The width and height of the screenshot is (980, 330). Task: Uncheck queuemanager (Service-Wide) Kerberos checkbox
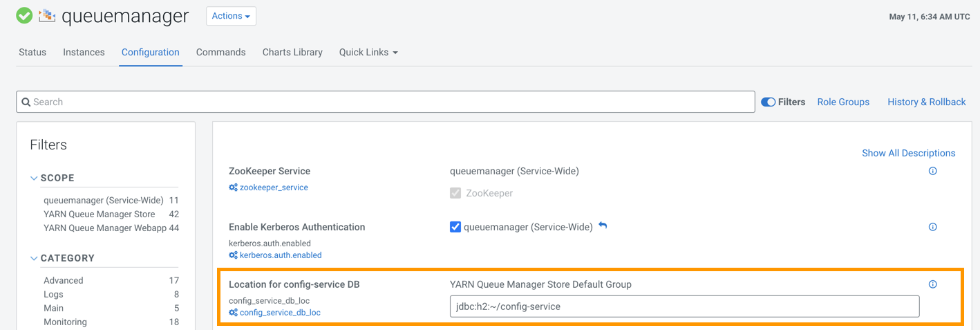tap(455, 227)
